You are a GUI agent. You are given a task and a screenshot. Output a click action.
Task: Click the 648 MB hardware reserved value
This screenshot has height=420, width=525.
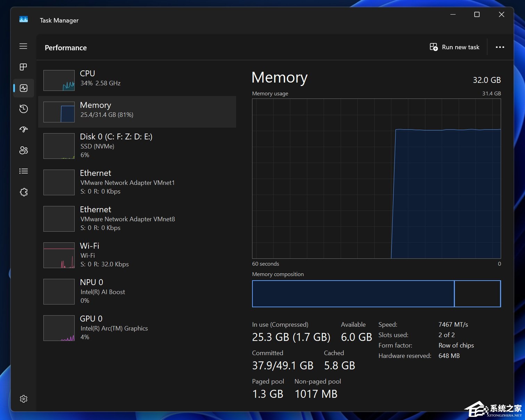coord(449,356)
